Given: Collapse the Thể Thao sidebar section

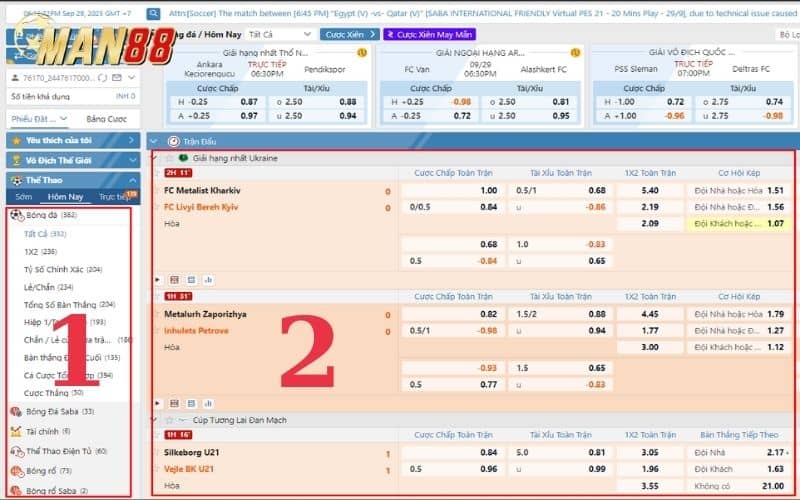Looking at the screenshot, I should (134, 180).
